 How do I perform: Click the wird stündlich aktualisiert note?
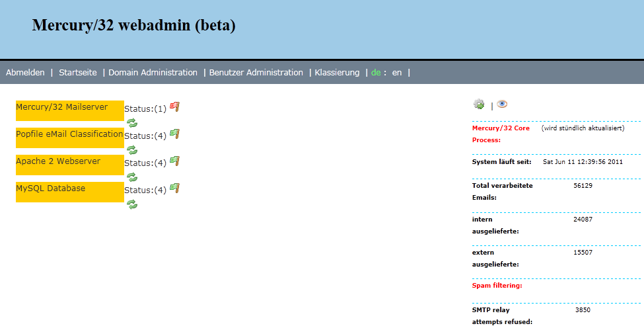point(583,128)
